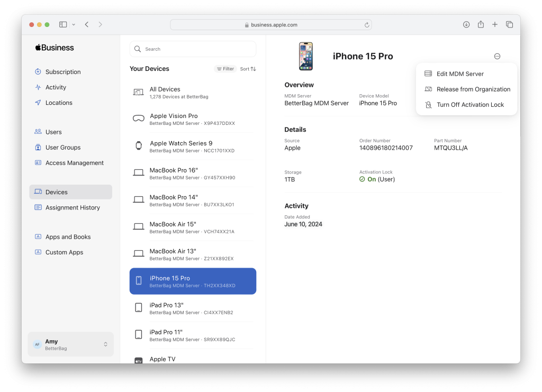Viewport: 542px width, 392px height.
Task: Open the Subscription section in sidebar
Action: [x=62, y=72]
